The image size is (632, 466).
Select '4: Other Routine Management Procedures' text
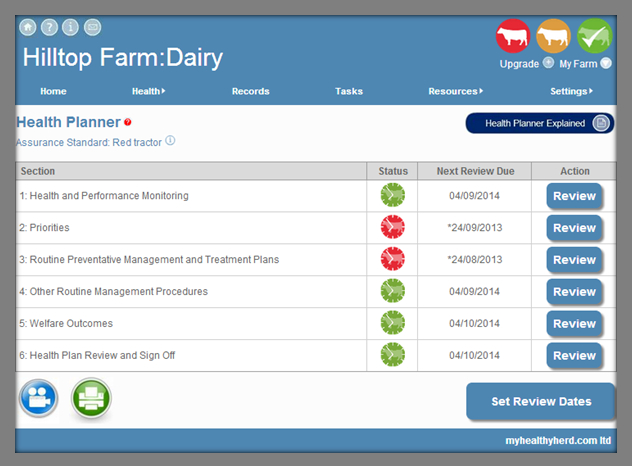(x=114, y=291)
